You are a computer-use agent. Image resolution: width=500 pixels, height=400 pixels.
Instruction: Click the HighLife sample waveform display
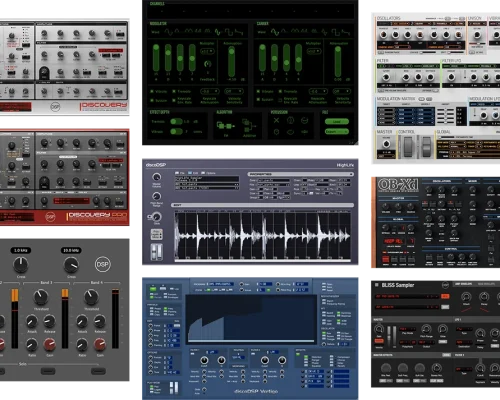tap(262, 235)
